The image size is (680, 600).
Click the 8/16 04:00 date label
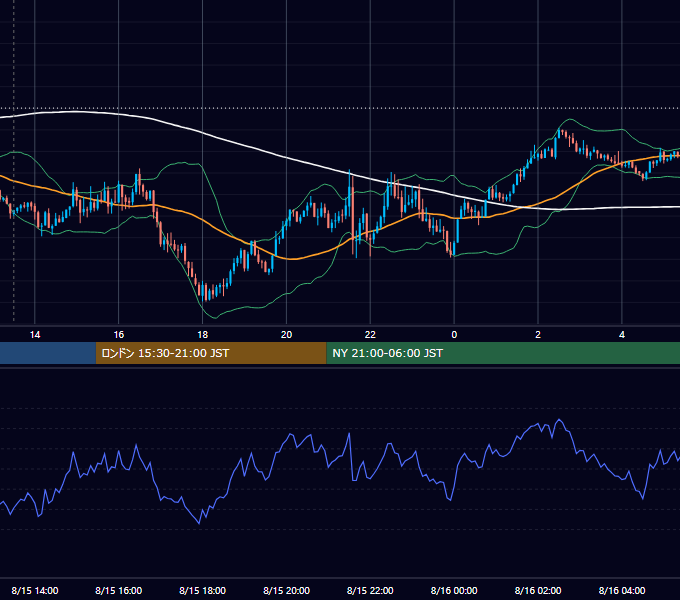622,590
